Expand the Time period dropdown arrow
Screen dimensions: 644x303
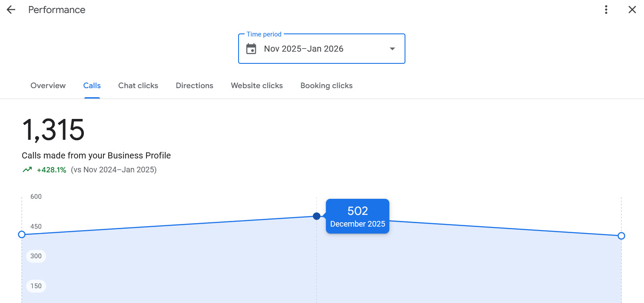tap(392, 49)
